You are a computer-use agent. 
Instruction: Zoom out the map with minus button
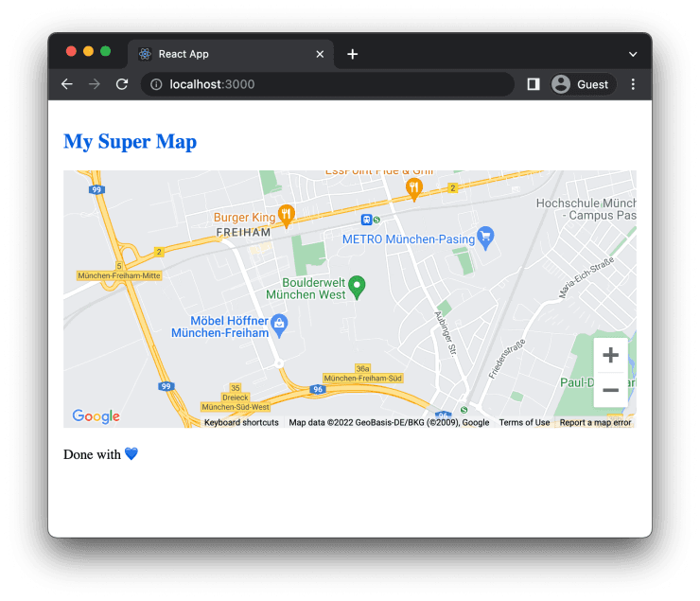(610, 390)
